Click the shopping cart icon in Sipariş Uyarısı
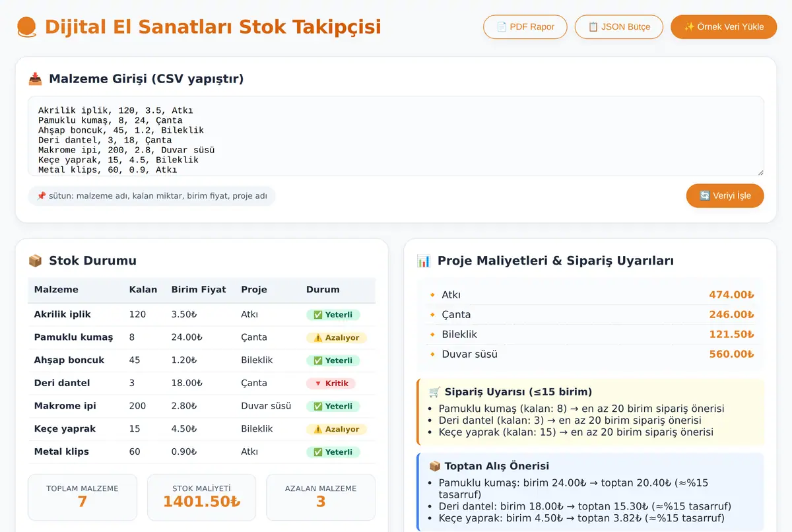Image resolution: width=792 pixels, height=532 pixels. click(x=435, y=392)
